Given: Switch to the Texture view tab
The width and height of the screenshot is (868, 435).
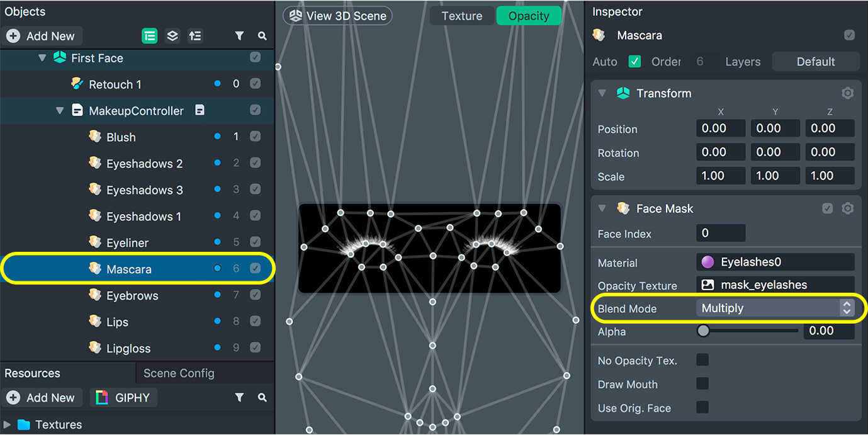Looking at the screenshot, I should (x=462, y=16).
